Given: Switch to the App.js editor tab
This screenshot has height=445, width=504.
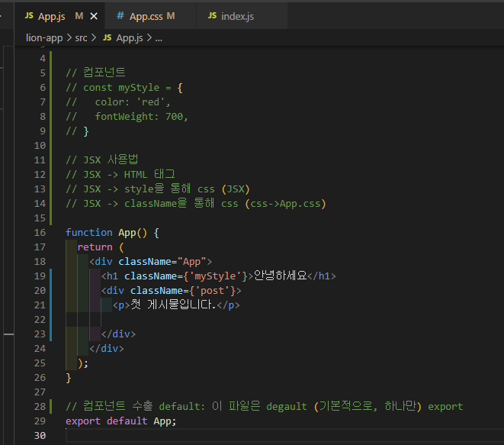Looking at the screenshot, I should click(59, 16).
